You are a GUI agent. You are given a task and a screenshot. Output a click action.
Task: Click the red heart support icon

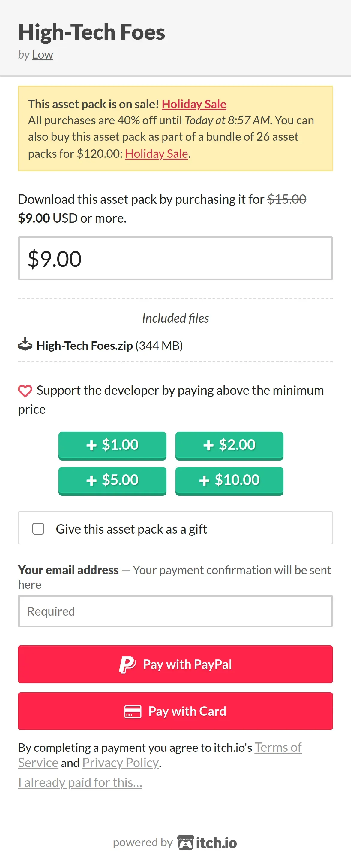(x=25, y=391)
